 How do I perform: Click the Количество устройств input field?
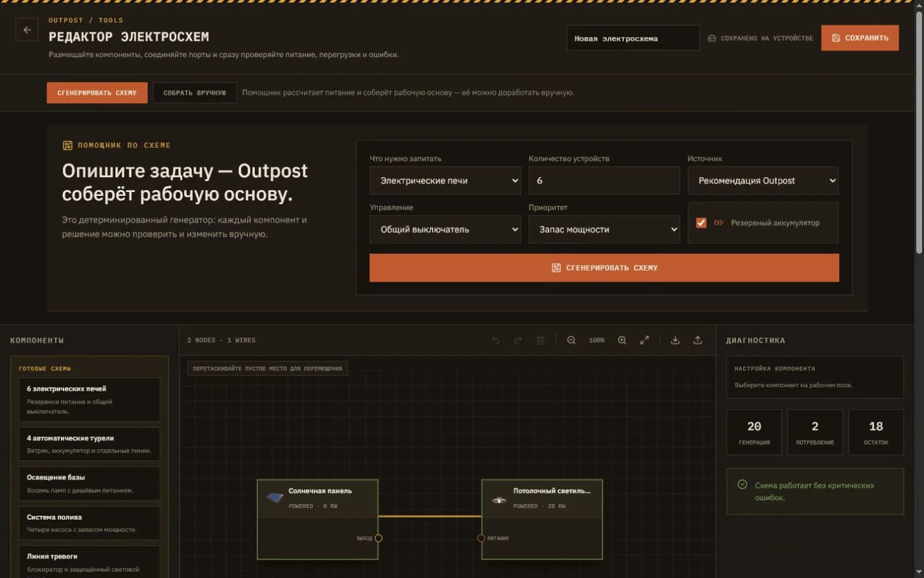click(x=604, y=180)
